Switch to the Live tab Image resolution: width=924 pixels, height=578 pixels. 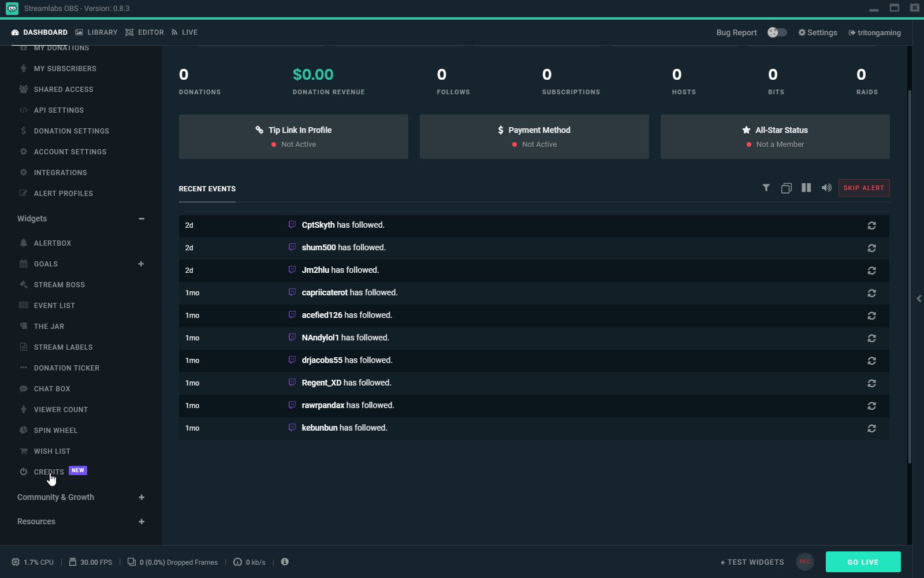pyautogui.click(x=184, y=32)
